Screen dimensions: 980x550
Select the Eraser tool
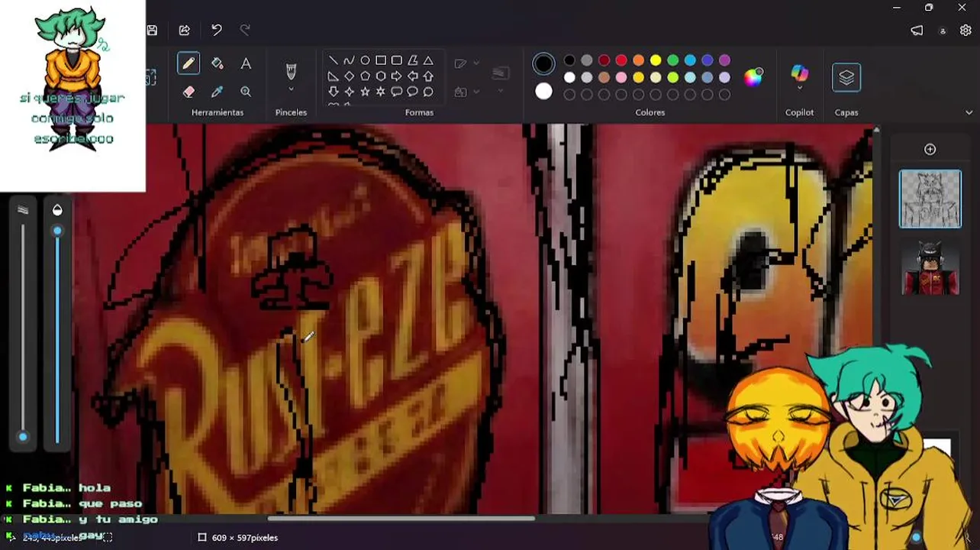pos(189,92)
